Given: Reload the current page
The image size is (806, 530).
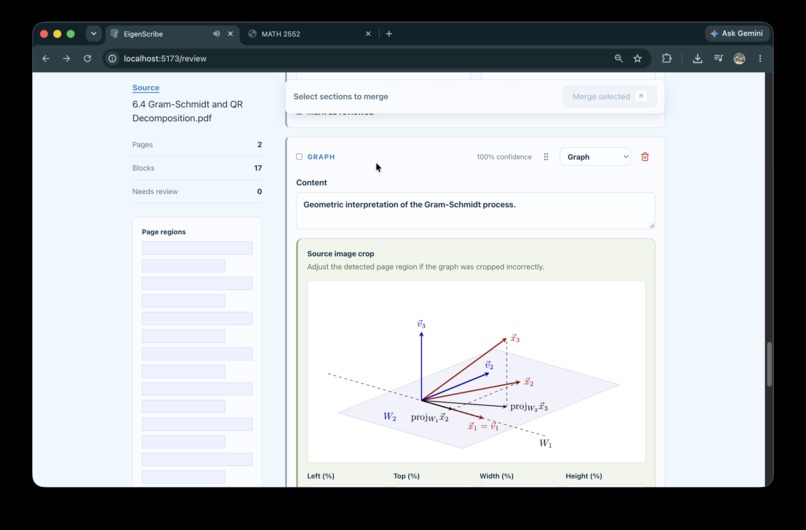Looking at the screenshot, I should (x=87, y=59).
